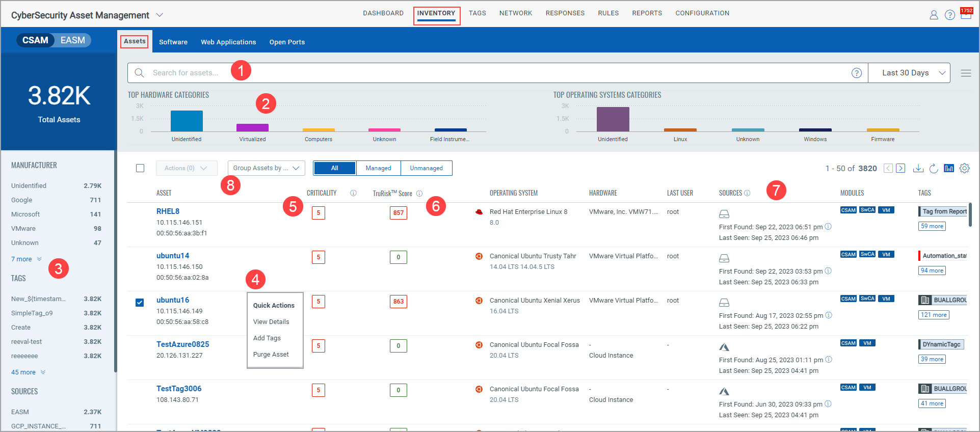The width and height of the screenshot is (980, 432).
Task: Open the Tags tab
Action: pos(478,13)
